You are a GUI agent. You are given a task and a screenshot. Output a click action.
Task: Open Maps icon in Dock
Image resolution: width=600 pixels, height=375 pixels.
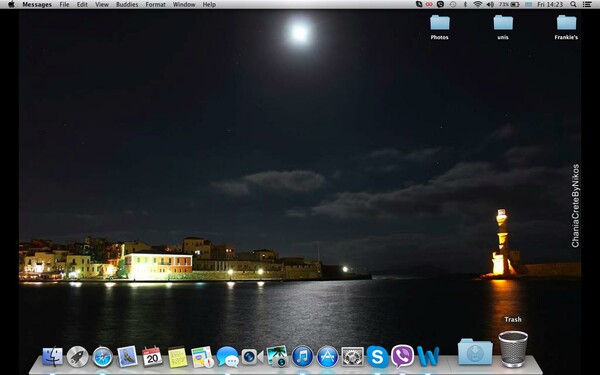(x=202, y=357)
